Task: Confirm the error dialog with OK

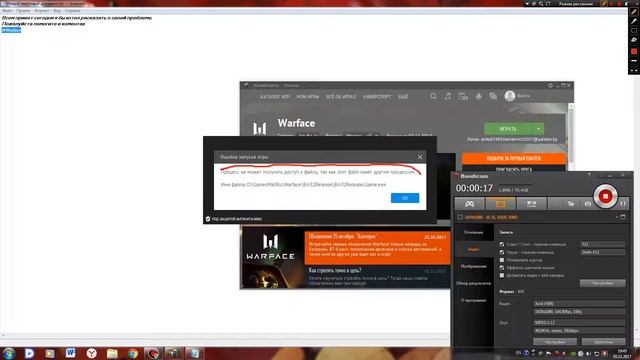Action: [x=404, y=198]
